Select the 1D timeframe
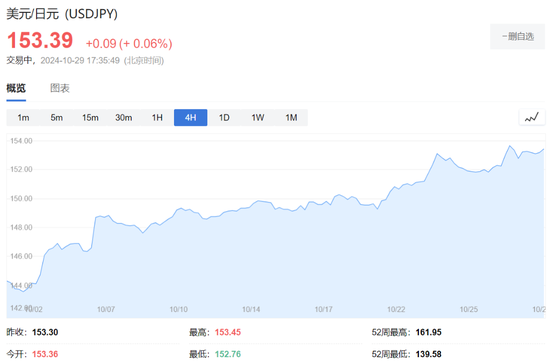The width and height of the screenshot is (550, 362). pos(224,118)
